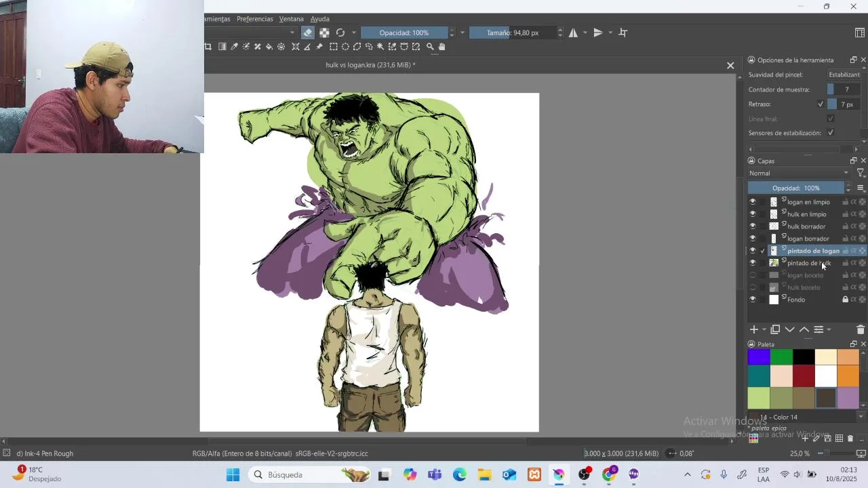The image size is (868, 488).
Task: Select the Measure tool
Action: coord(307,47)
